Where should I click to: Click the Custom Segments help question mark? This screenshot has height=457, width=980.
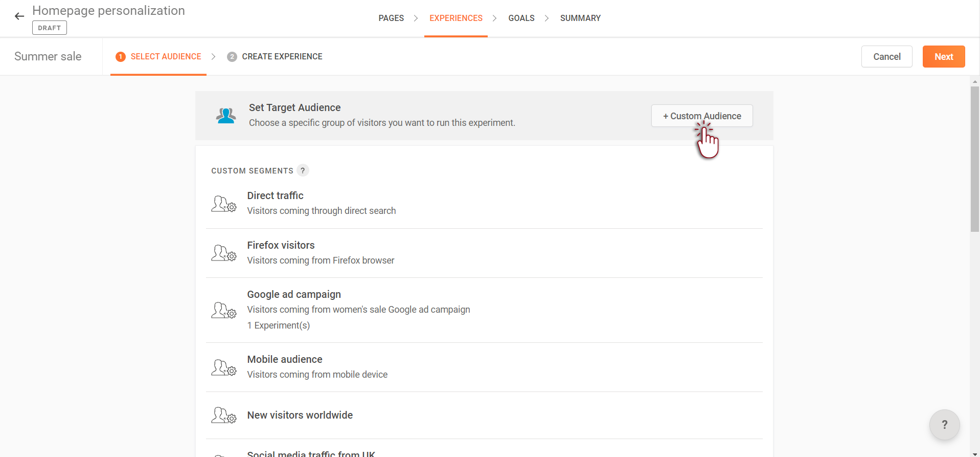pyautogui.click(x=303, y=170)
